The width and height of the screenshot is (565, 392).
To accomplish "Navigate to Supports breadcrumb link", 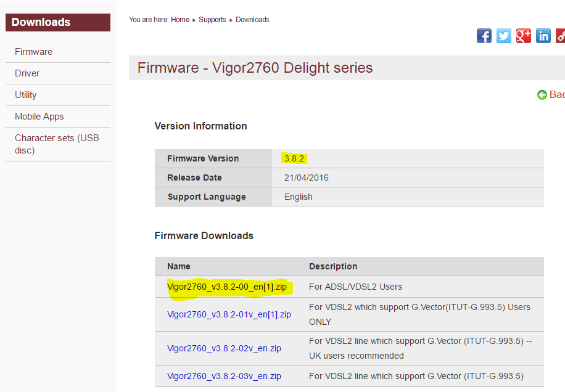I will pos(212,20).
